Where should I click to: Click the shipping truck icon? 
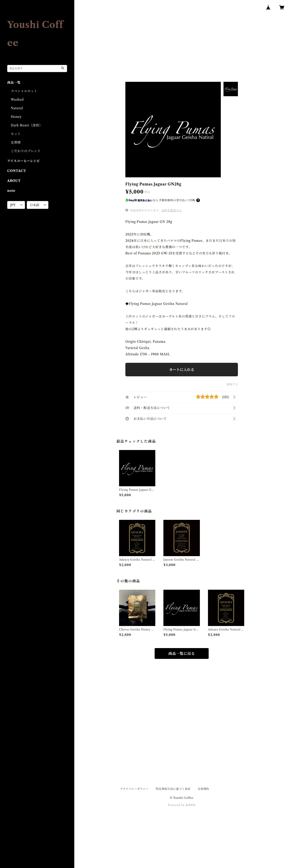point(127,408)
